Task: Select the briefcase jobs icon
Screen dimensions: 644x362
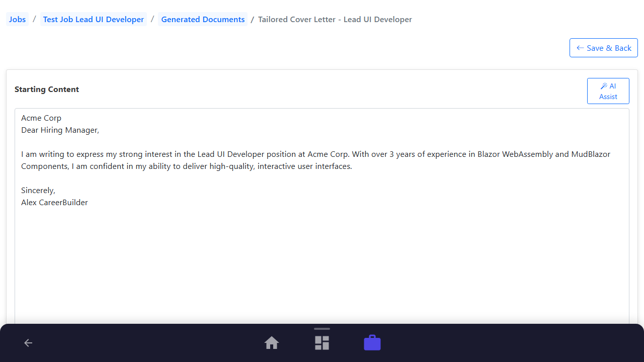Action: point(372,343)
